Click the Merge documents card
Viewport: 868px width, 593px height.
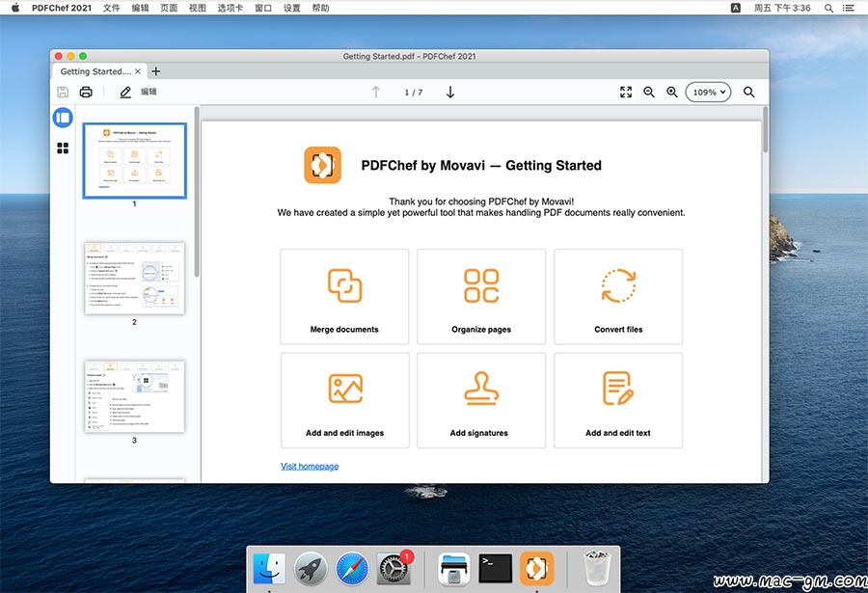[344, 296]
